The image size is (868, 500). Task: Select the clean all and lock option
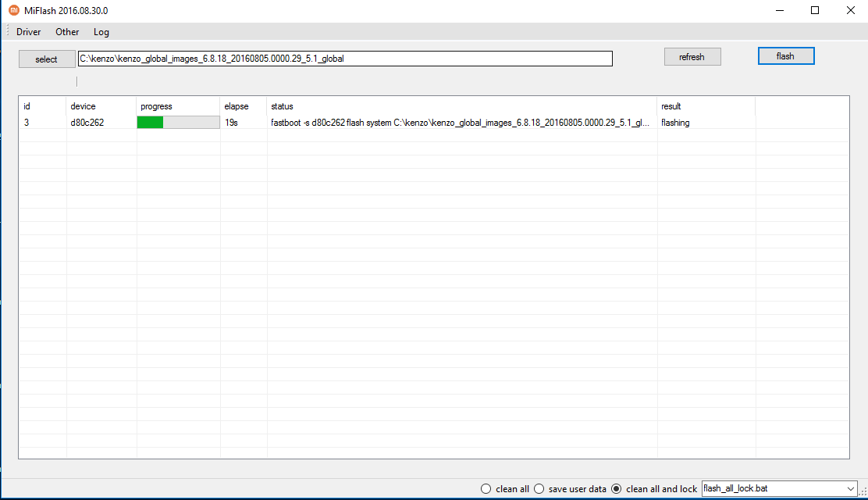coord(654,489)
